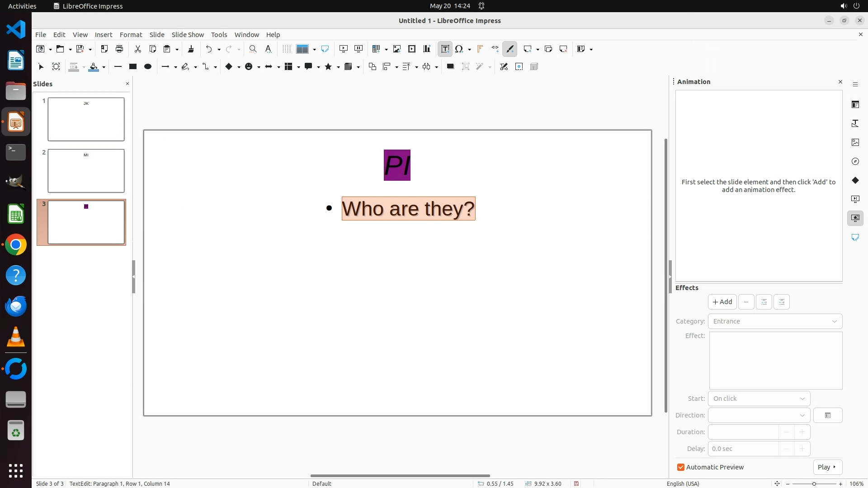868x488 pixels.
Task: Open the Slide Show menu
Action: click(188, 35)
